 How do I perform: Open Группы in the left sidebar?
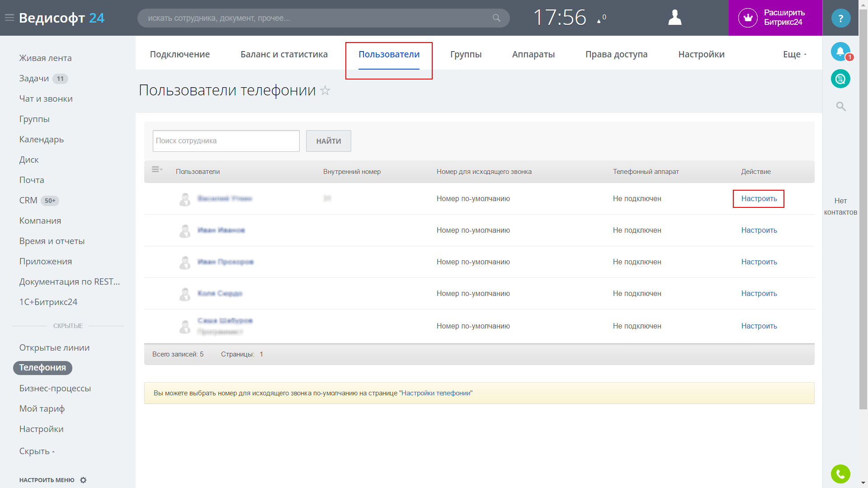pyautogui.click(x=34, y=119)
